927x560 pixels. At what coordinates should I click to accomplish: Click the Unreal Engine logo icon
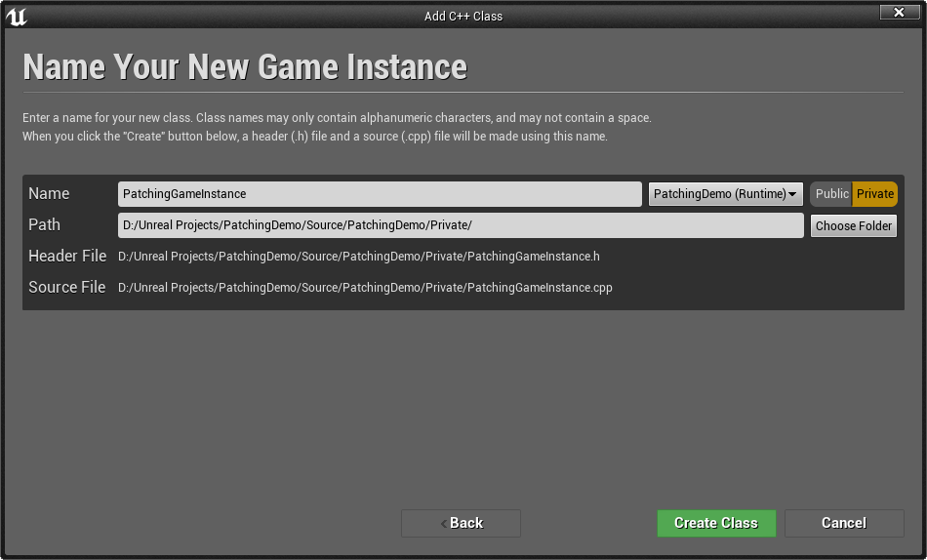pyautogui.click(x=17, y=16)
